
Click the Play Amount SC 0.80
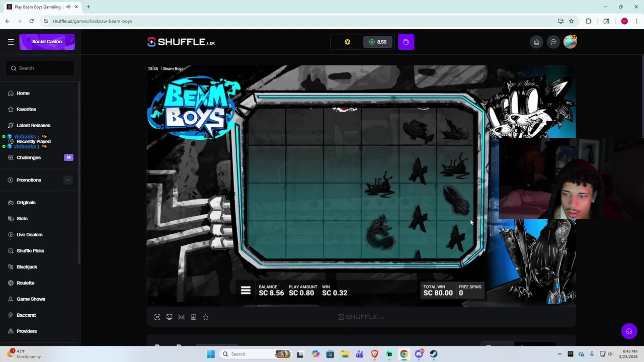303,290
